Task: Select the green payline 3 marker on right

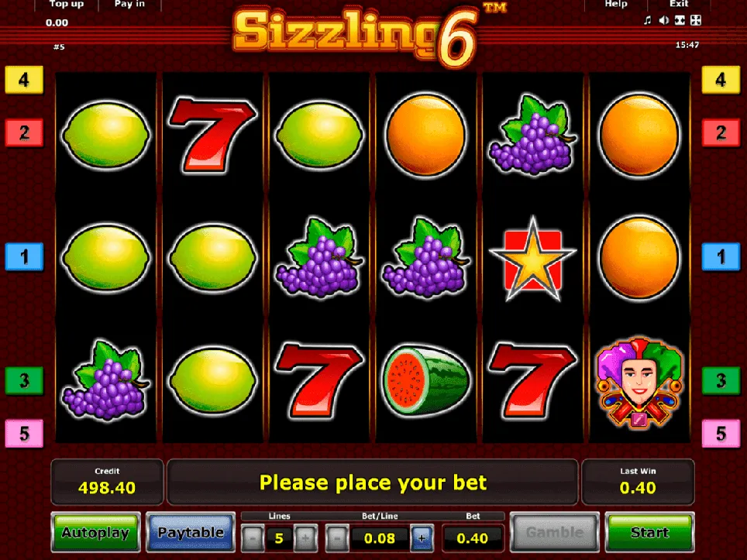Action: click(721, 380)
